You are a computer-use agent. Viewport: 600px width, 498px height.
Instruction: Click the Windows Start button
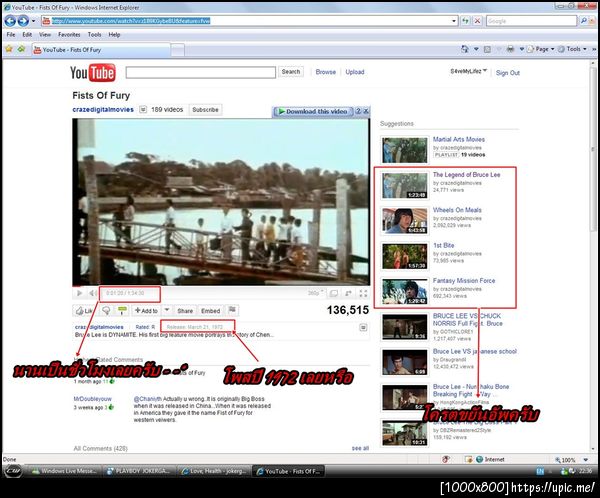coord(13,471)
